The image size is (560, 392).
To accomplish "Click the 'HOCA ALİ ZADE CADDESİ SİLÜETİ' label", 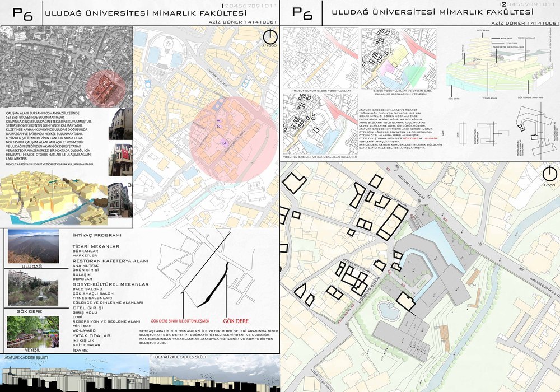I will [180, 357].
